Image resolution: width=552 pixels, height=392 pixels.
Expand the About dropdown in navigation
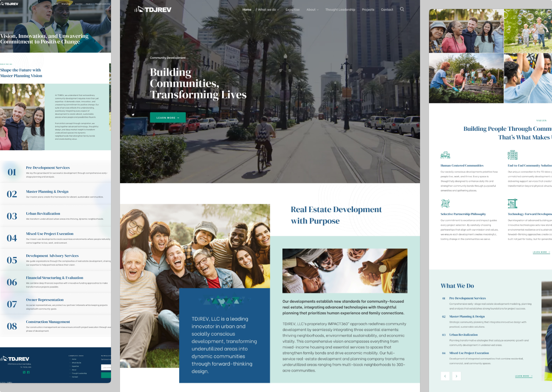pos(312,10)
